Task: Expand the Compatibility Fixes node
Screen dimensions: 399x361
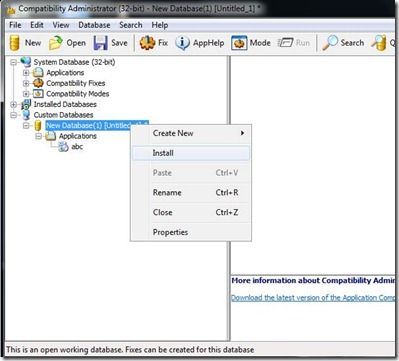Action: tap(26, 83)
